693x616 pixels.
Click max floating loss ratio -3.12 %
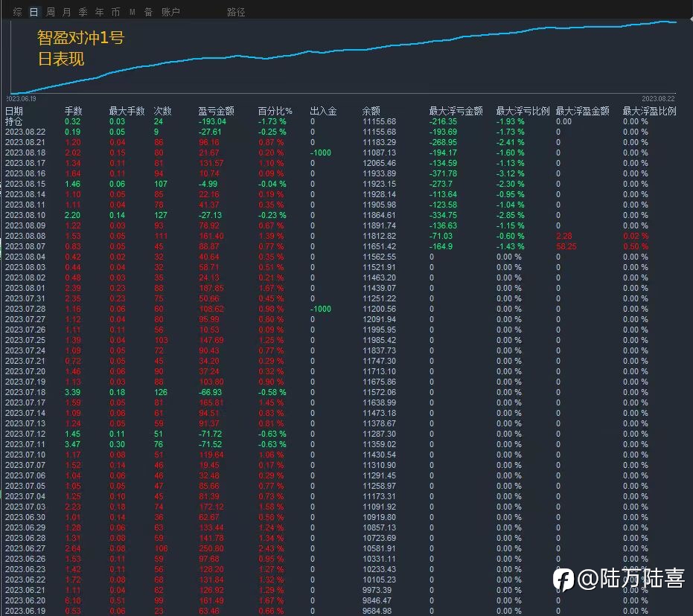point(511,173)
